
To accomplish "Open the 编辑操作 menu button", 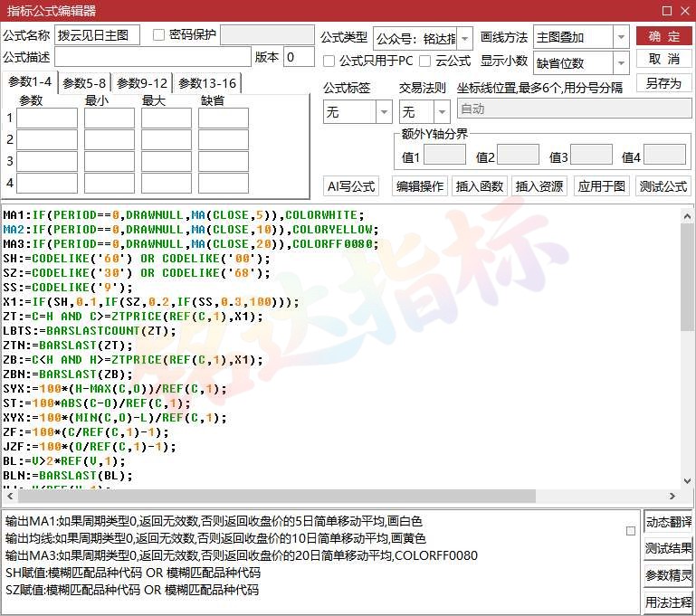I will [420, 186].
